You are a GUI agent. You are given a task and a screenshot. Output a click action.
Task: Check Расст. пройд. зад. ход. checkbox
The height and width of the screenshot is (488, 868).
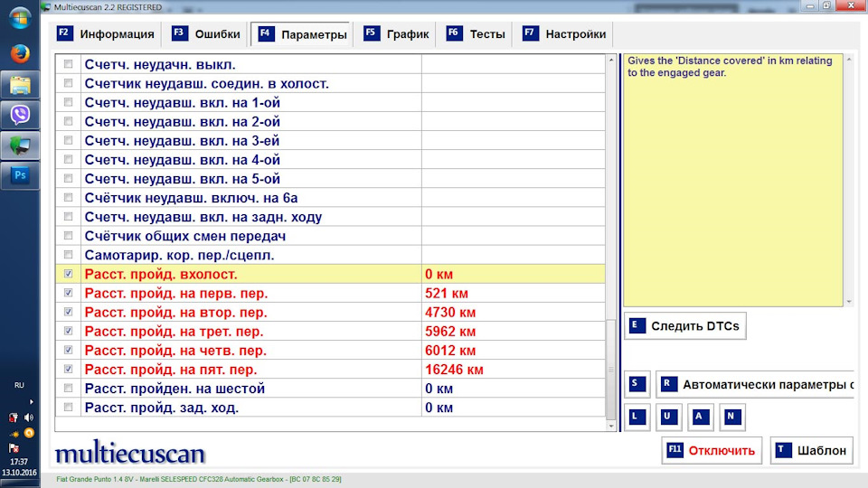coord(68,408)
